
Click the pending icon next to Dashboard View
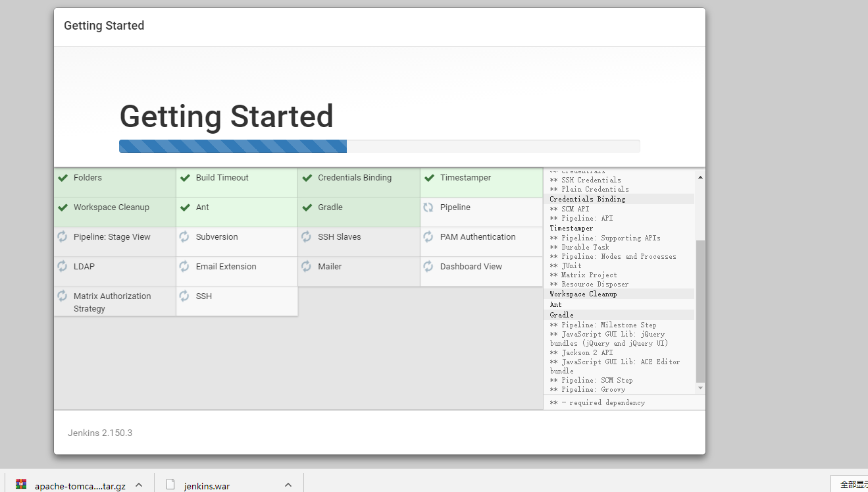coord(428,266)
